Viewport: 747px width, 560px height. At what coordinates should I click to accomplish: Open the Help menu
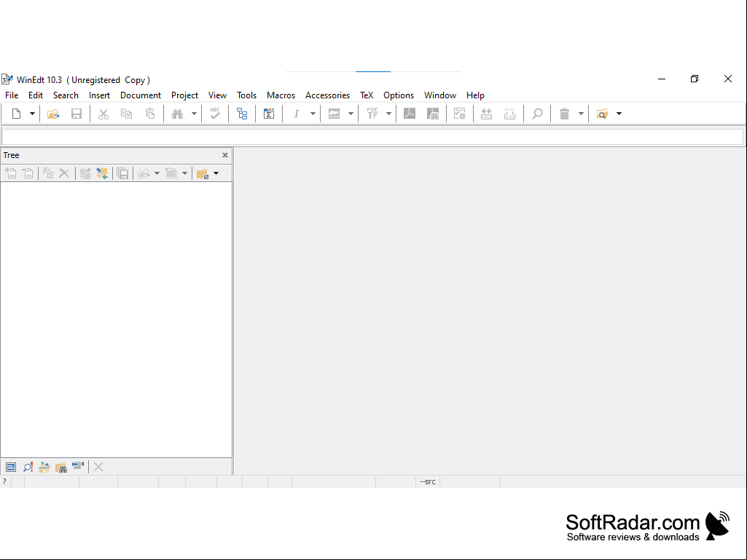475,95
